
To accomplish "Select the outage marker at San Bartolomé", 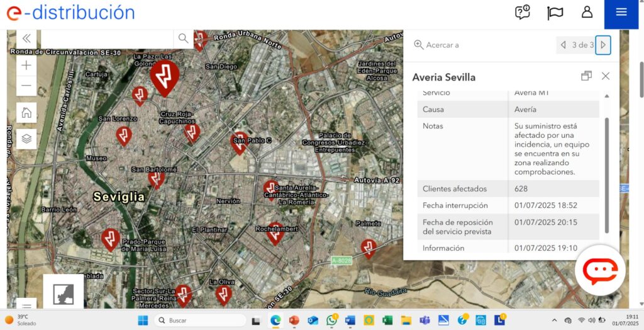I will point(156,179).
